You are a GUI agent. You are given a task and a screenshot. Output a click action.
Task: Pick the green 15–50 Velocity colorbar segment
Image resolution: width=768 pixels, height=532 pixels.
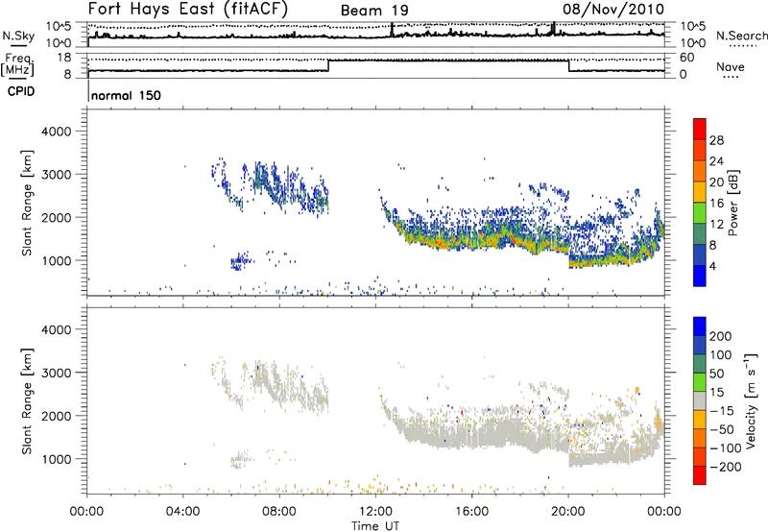700,382
